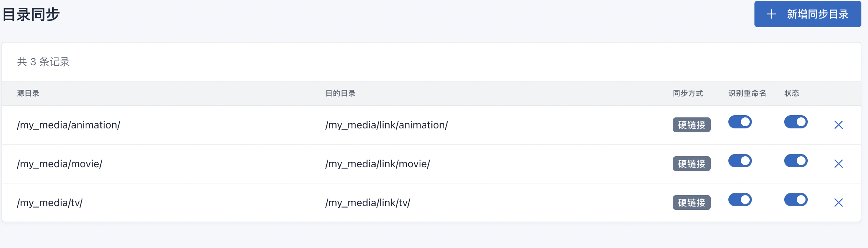Select the /my_media/link/animation/ destination path
This screenshot has width=868, height=248.
[x=386, y=125]
